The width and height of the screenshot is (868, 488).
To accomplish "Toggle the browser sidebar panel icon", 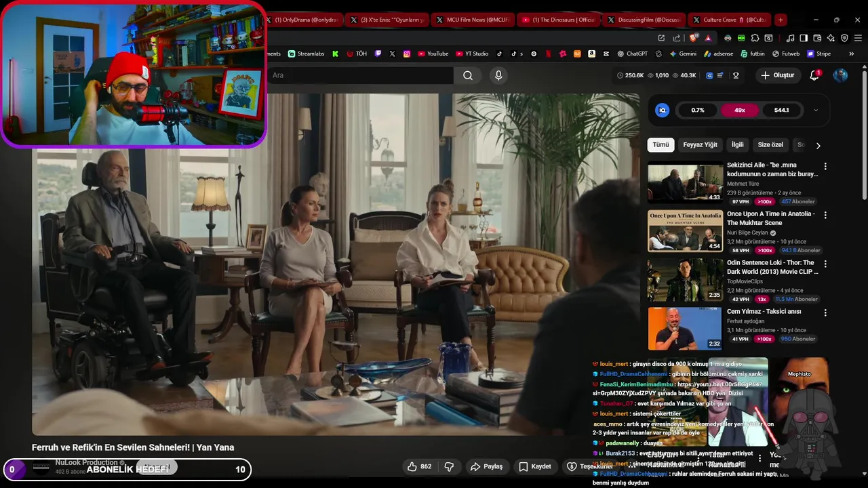I will [x=803, y=38].
